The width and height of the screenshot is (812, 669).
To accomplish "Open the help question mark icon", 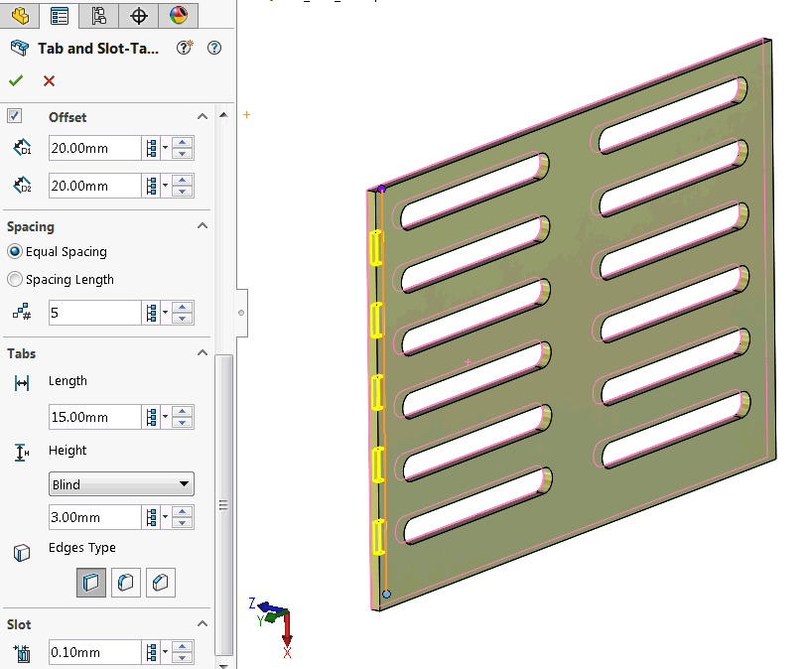I will point(214,49).
